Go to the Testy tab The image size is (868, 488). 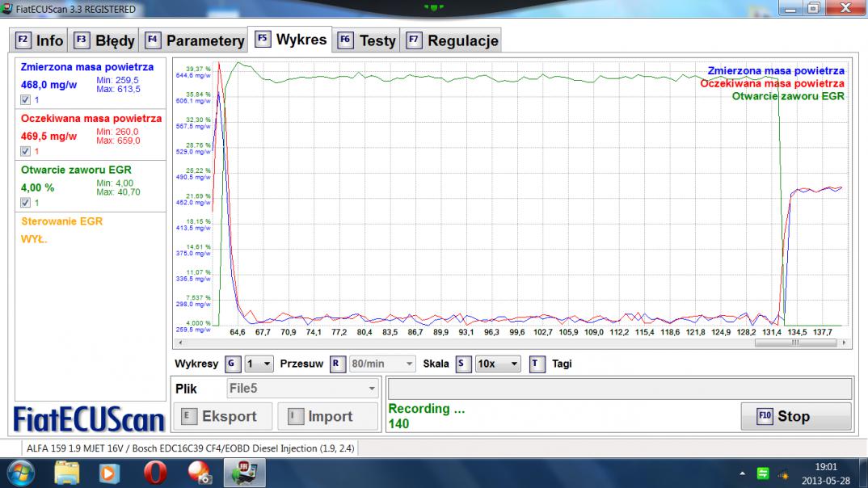point(366,40)
